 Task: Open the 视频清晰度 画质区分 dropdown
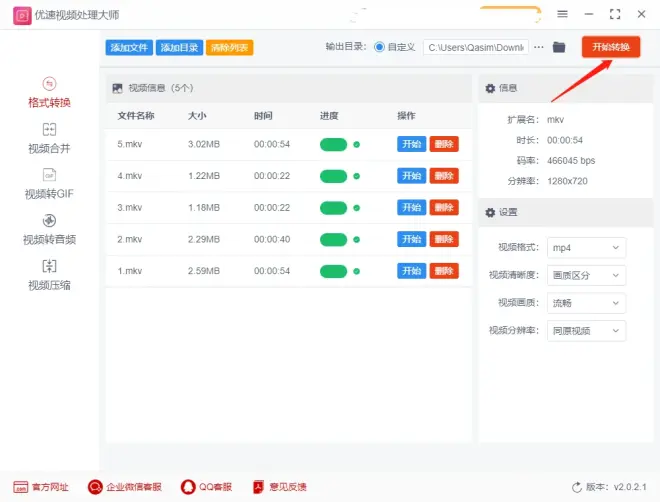point(586,275)
